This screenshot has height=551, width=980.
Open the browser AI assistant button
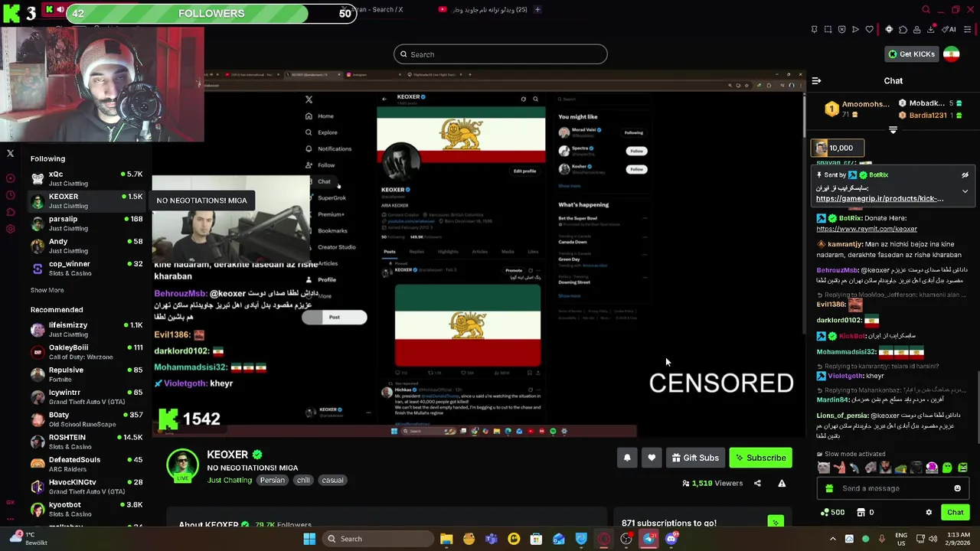tap(949, 30)
